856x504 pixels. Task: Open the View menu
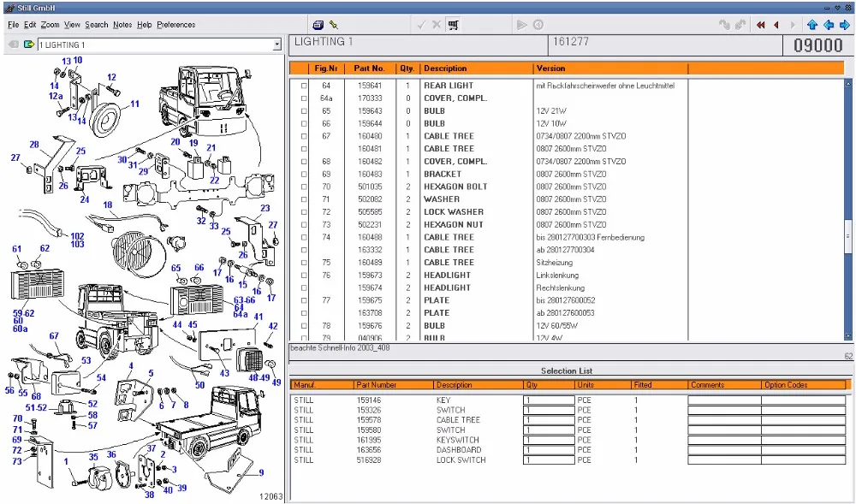click(x=72, y=25)
